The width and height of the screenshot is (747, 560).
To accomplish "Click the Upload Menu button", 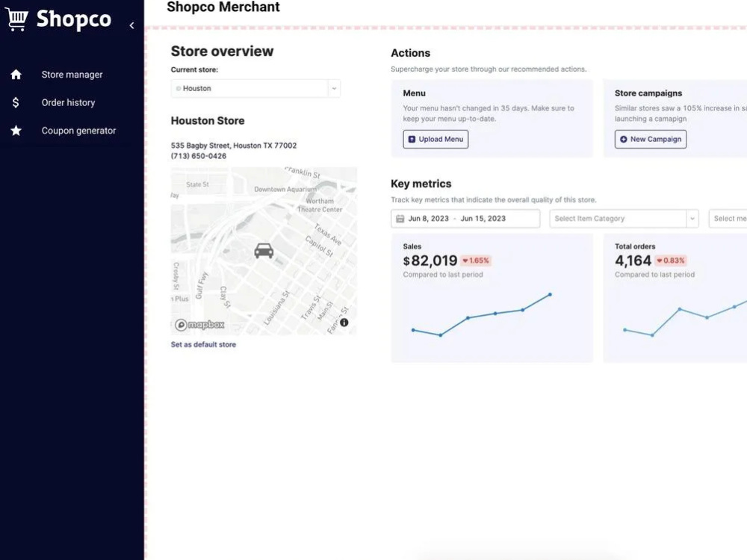I will pyautogui.click(x=436, y=139).
